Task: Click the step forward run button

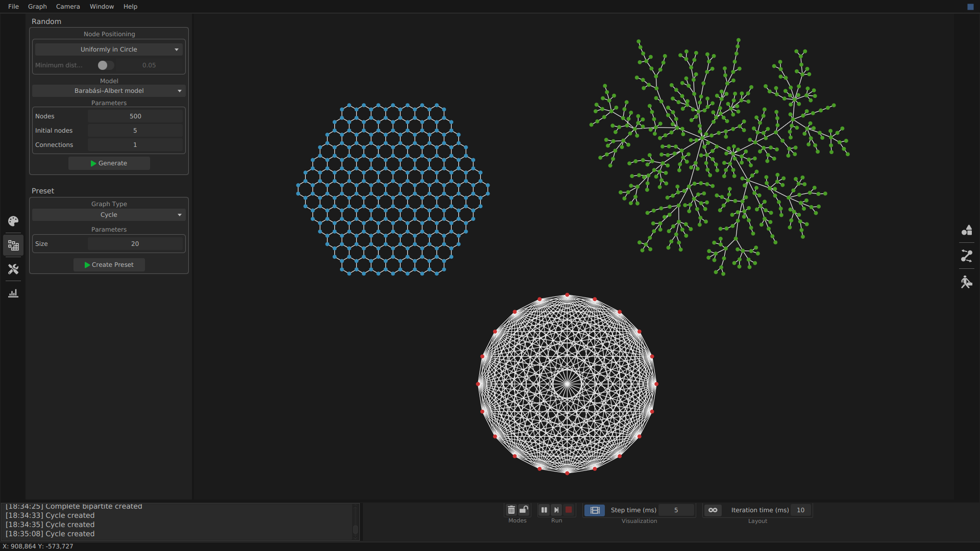Action: point(556,510)
